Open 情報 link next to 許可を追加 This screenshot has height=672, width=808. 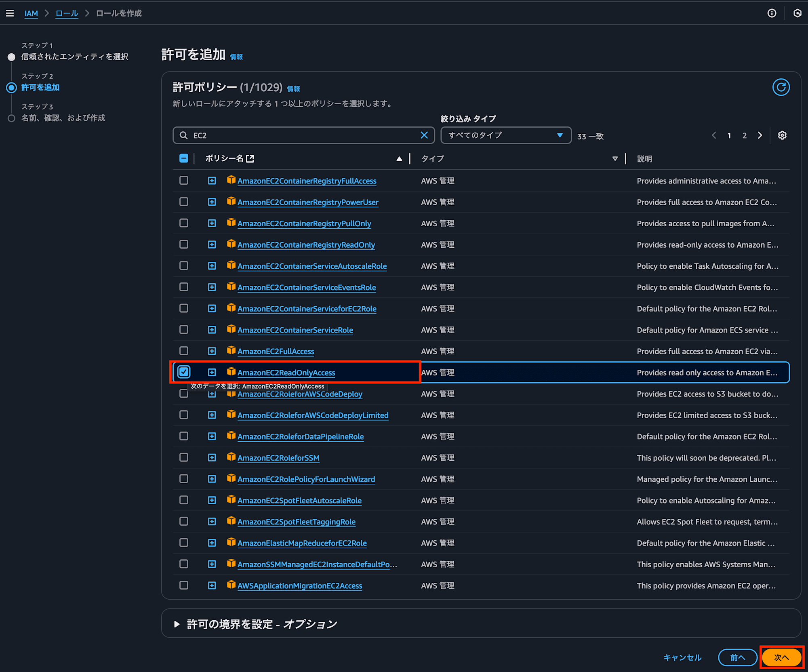(x=236, y=57)
